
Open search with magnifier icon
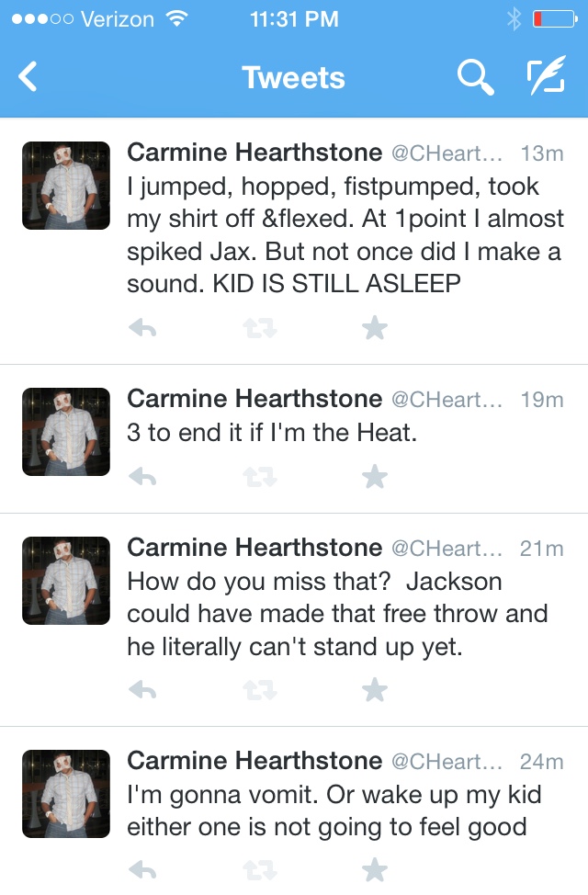click(475, 78)
